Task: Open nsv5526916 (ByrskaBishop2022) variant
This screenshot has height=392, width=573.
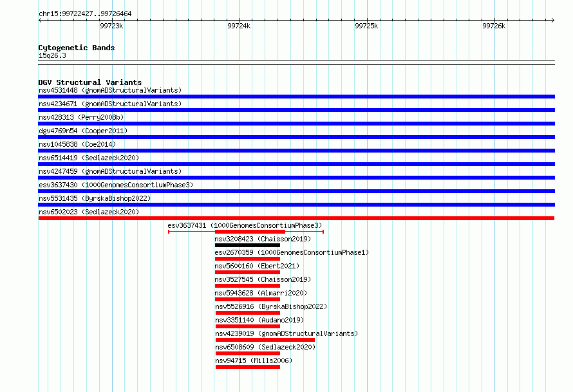Action: [271, 306]
